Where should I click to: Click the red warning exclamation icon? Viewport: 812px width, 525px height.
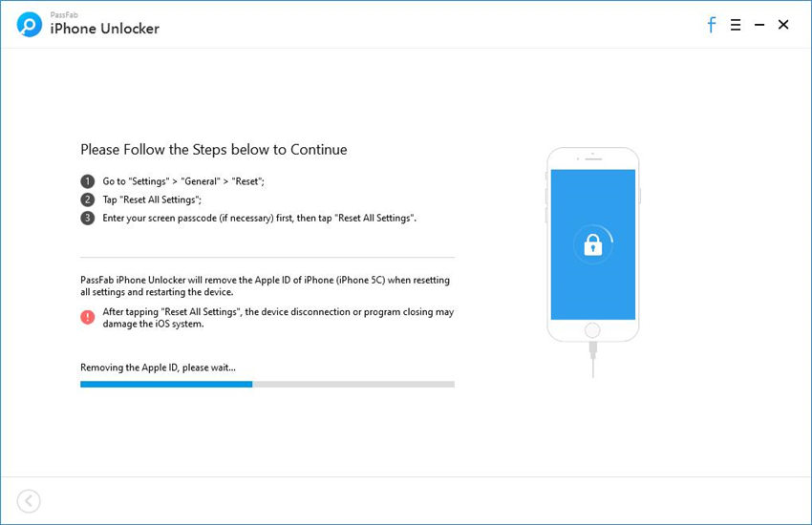tap(88, 317)
